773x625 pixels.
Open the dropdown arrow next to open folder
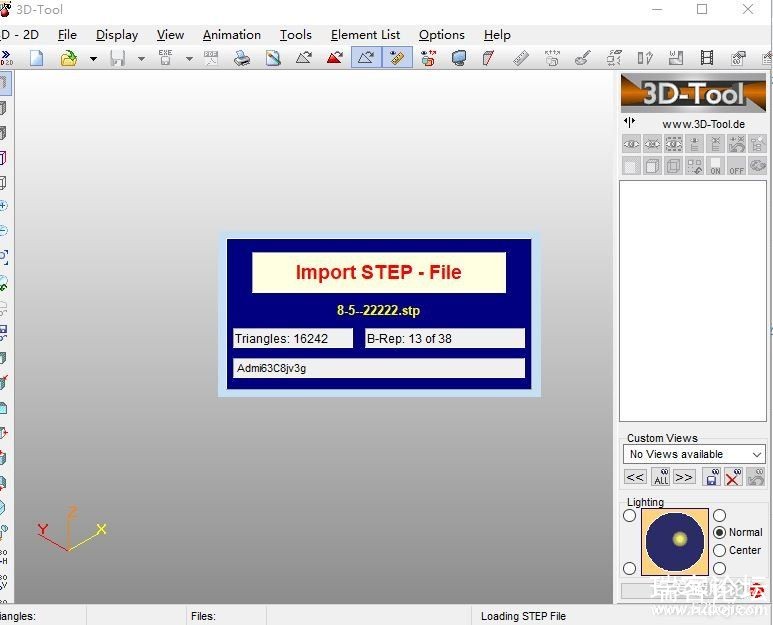click(x=93, y=59)
